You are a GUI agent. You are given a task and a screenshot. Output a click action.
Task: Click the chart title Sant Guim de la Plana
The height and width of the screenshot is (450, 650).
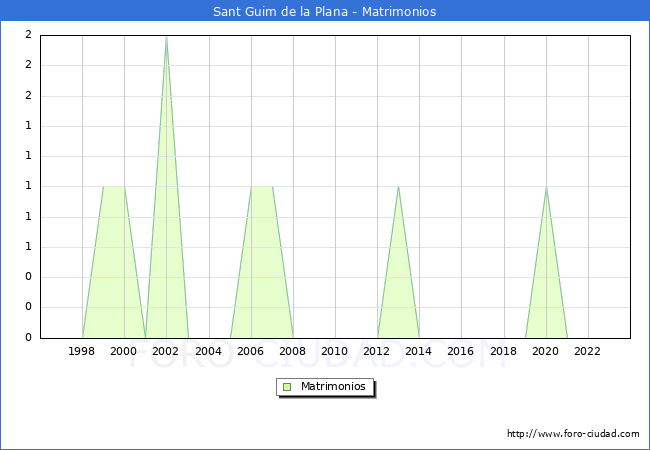(x=324, y=12)
